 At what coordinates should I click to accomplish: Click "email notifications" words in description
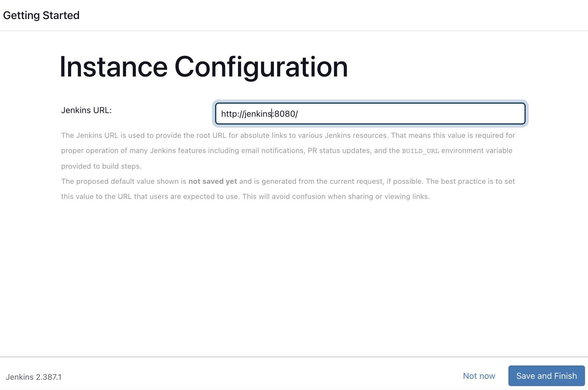click(x=272, y=151)
